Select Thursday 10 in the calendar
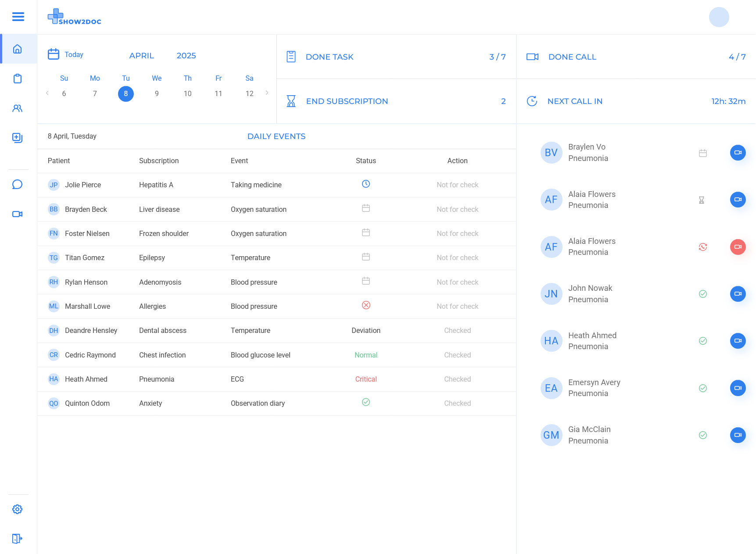This screenshot has width=756, height=554. (x=187, y=93)
